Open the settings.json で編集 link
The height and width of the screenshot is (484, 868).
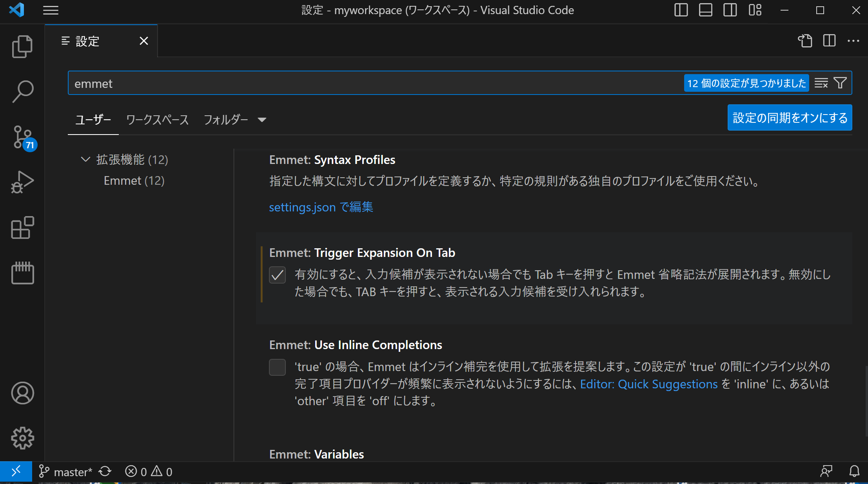tap(321, 207)
